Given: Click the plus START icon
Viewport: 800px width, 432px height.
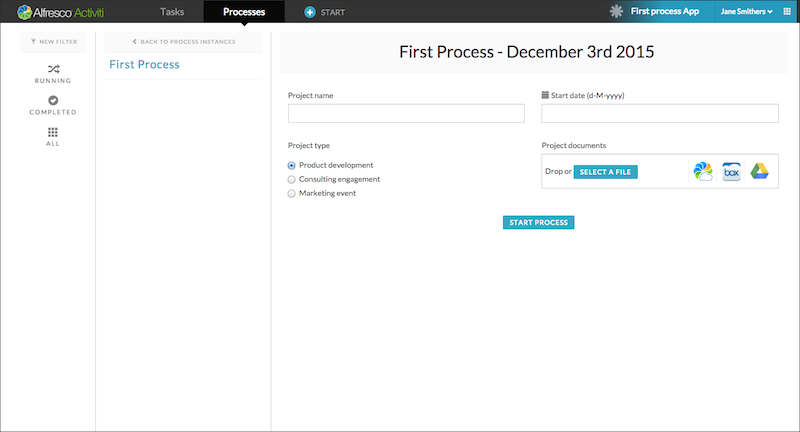Looking at the screenshot, I should click(x=310, y=12).
